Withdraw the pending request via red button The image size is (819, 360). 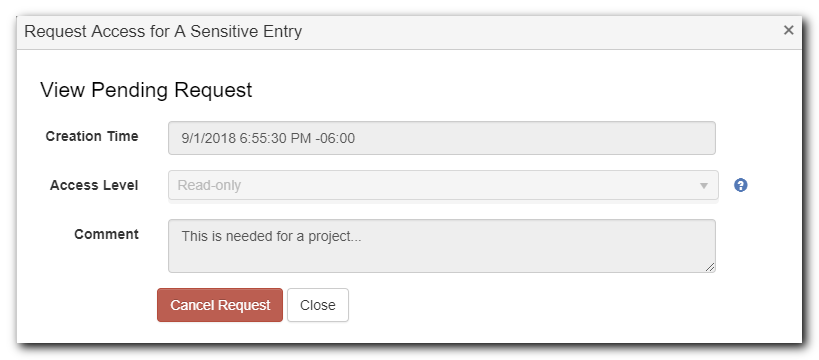(x=220, y=305)
